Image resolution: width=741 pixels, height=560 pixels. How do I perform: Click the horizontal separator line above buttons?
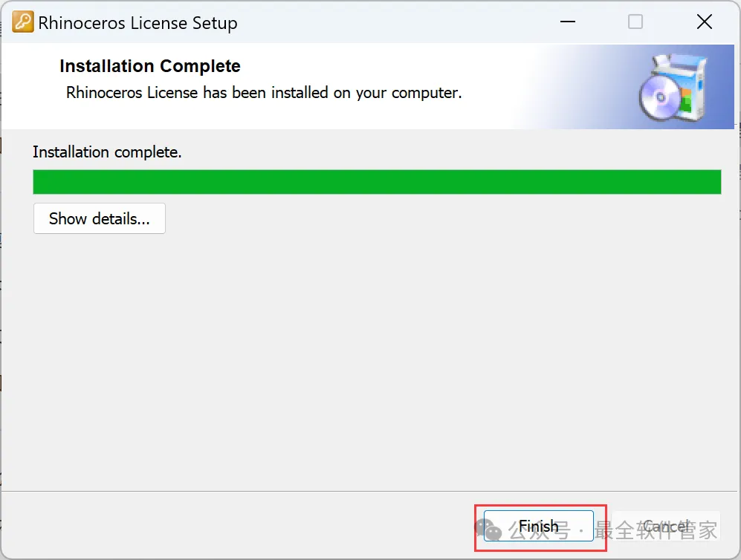pyautogui.click(x=370, y=491)
